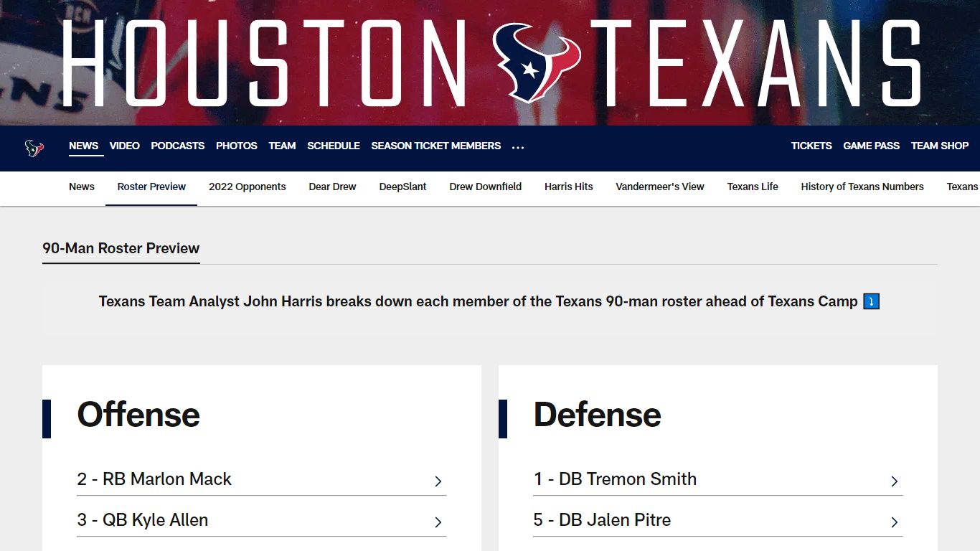
Task: Open the 5 - DB Jalen Pitre entry
Action: coord(718,520)
